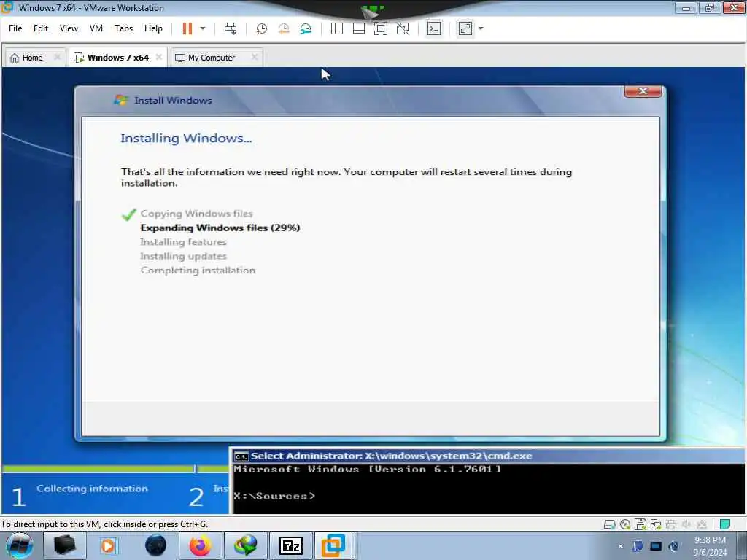The image size is (747, 560).
Task: Open the Windows Start menu
Action: 20,545
